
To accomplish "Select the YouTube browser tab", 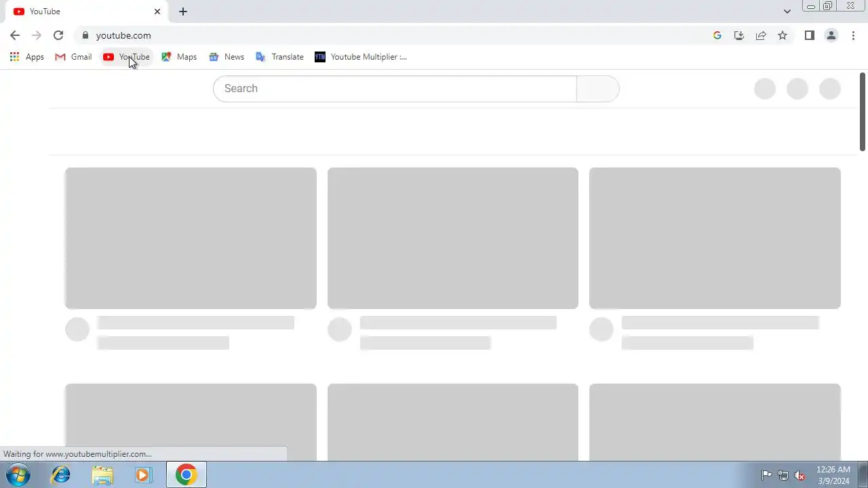I will point(87,12).
